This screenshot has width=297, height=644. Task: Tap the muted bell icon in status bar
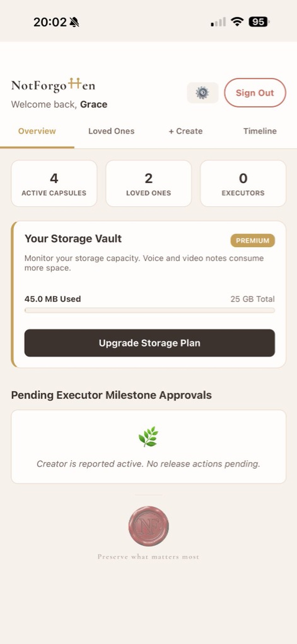click(x=74, y=22)
